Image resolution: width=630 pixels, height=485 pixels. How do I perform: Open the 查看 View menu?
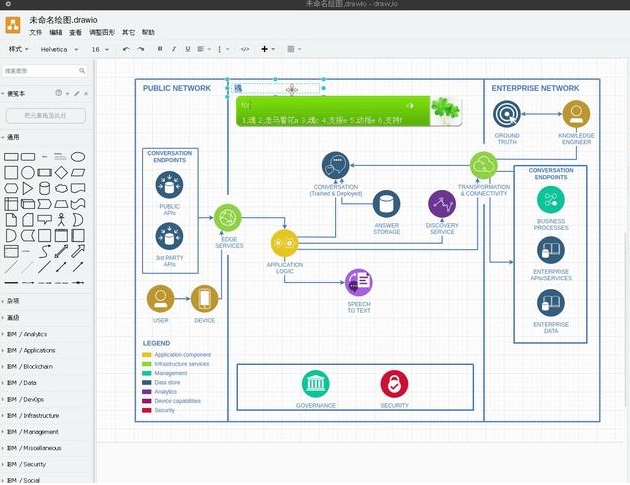pos(75,32)
